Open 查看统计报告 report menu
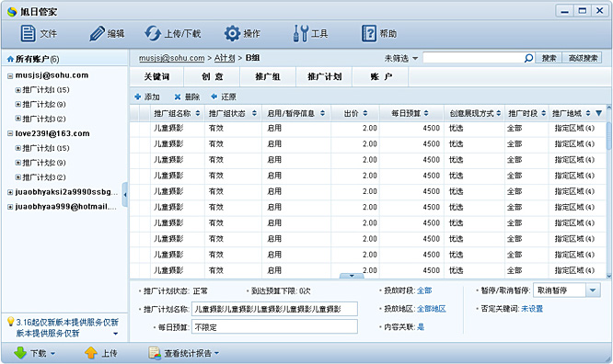613x364 pixels. click(184, 353)
